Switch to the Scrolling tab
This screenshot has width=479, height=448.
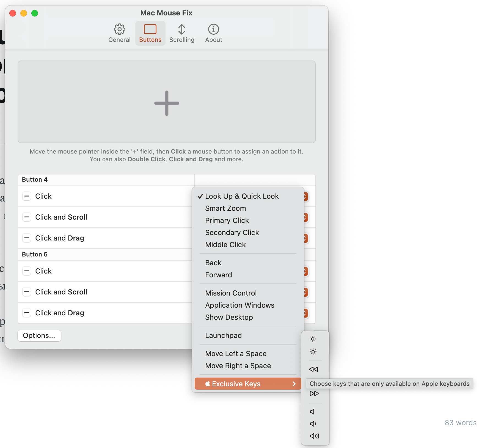pos(182,33)
